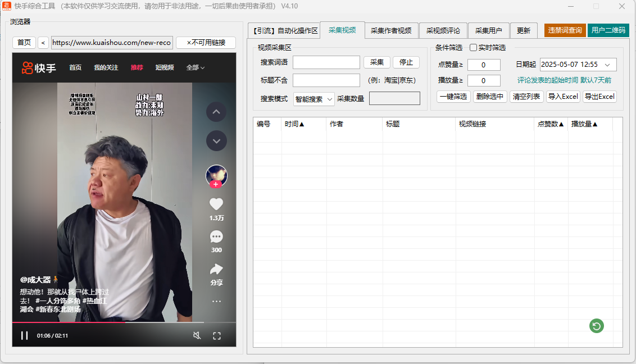Pause the playing video
Viewport: 636px width, 364px height.
[x=24, y=336]
